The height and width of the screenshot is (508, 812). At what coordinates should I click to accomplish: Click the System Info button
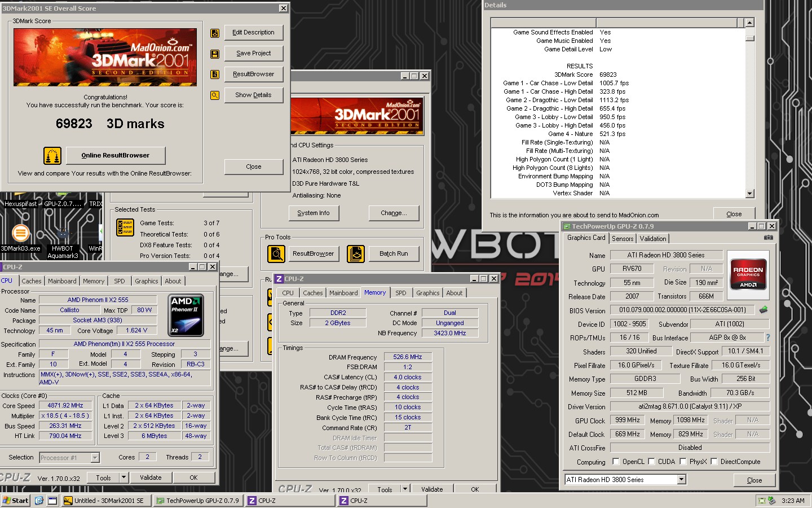[314, 213]
